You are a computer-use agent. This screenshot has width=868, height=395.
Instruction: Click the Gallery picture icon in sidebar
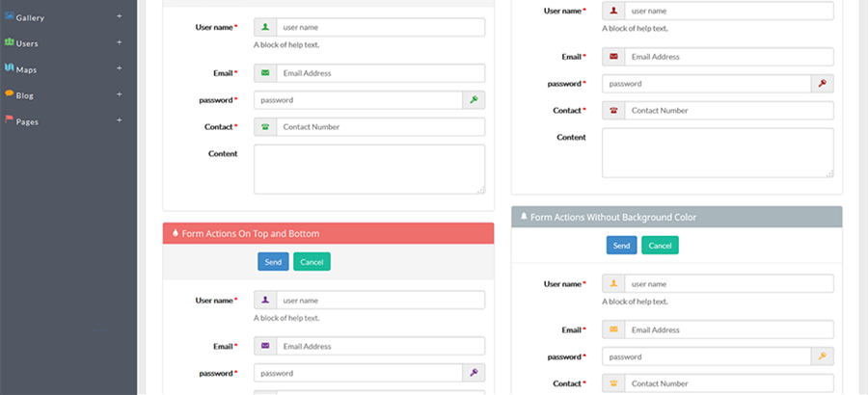tap(9, 16)
